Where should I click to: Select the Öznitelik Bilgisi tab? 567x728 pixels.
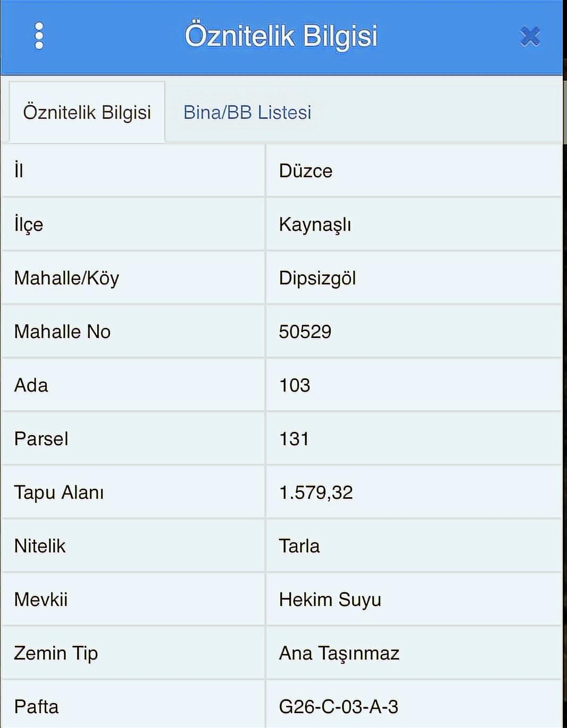coord(87,112)
